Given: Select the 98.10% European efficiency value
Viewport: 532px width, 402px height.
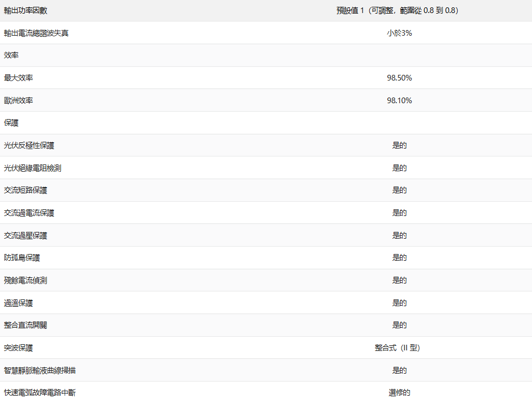Looking at the screenshot, I should [x=399, y=100].
